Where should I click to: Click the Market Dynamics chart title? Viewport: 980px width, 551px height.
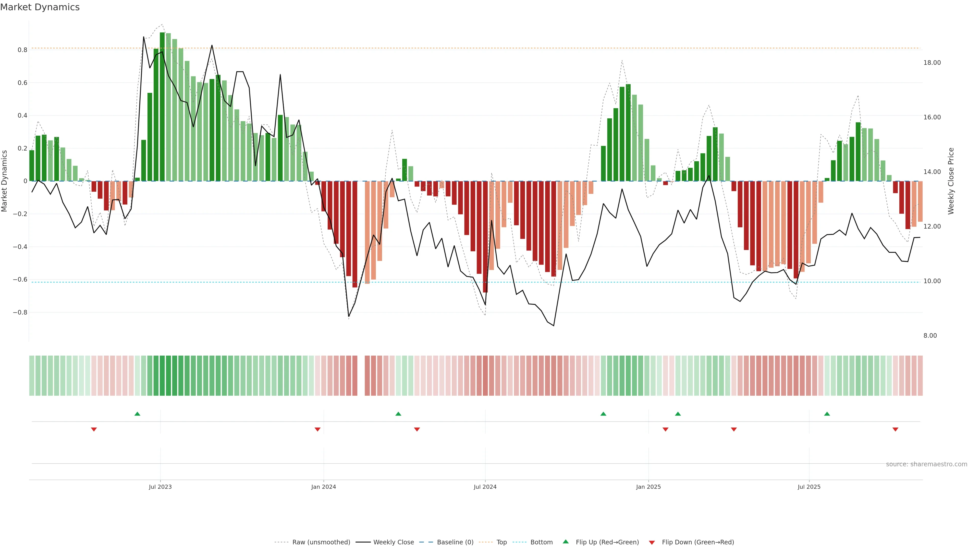coord(40,7)
